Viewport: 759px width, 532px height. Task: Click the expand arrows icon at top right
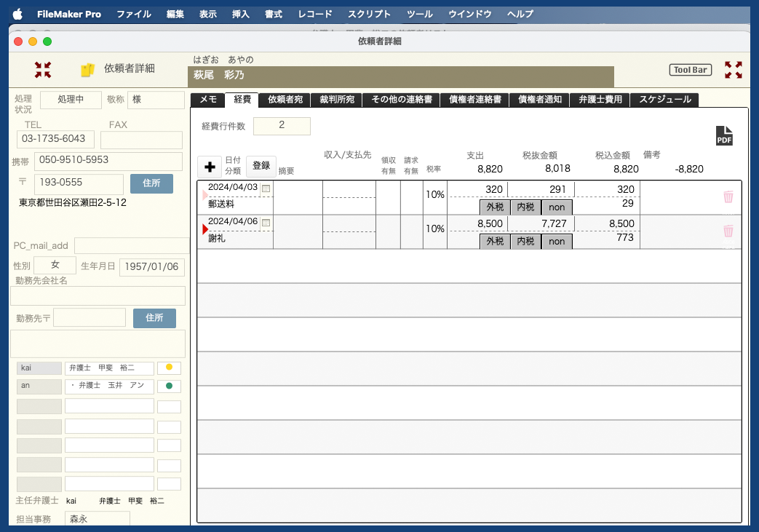[x=734, y=70]
